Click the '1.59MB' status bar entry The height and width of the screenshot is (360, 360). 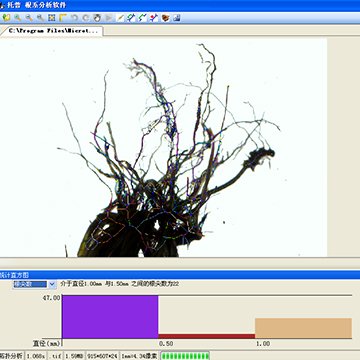(75, 356)
